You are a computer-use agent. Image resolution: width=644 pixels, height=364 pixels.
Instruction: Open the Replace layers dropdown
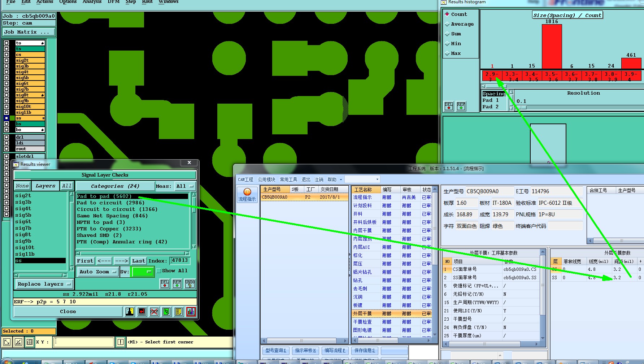click(x=44, y=284)
